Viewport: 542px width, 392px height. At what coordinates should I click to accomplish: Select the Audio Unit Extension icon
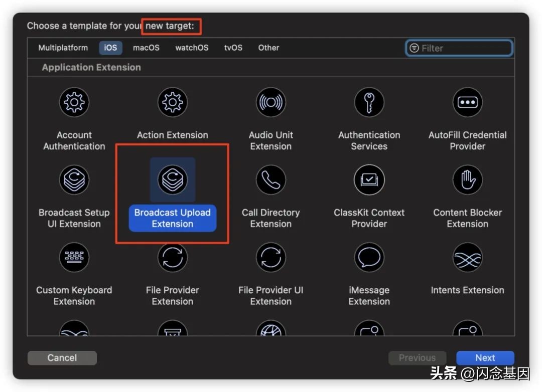pyautogui.click(x=270, y=102)
